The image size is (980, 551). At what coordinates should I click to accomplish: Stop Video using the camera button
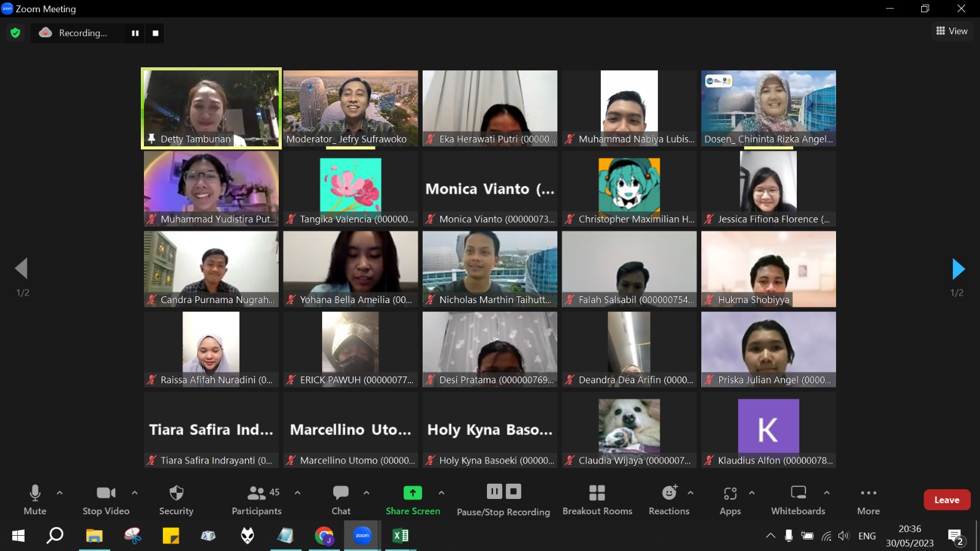coord(106,500)
